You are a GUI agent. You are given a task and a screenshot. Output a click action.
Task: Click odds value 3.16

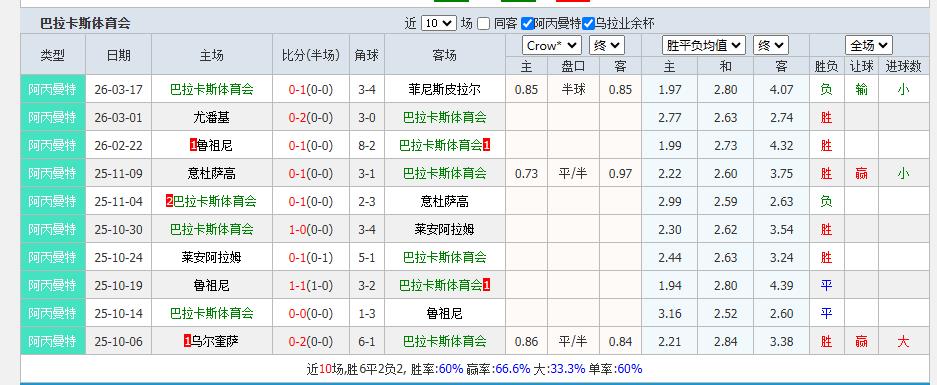click(669, 314)
